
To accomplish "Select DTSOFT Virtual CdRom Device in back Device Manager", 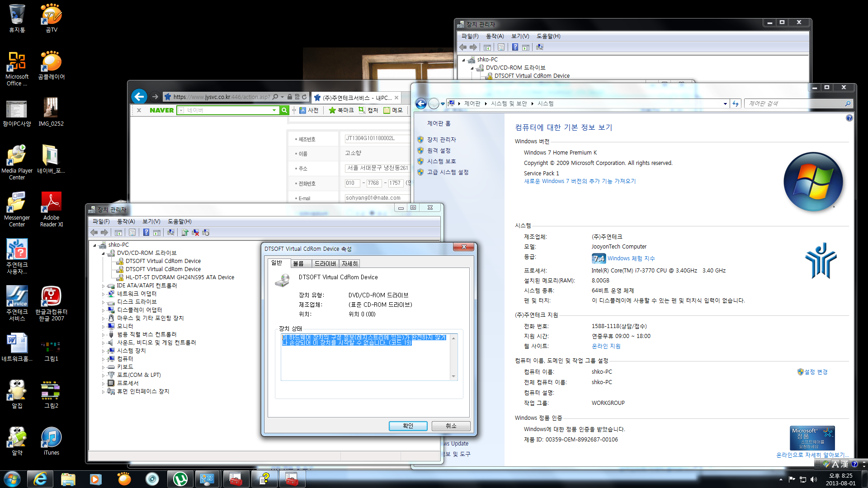I will (532, 76).
